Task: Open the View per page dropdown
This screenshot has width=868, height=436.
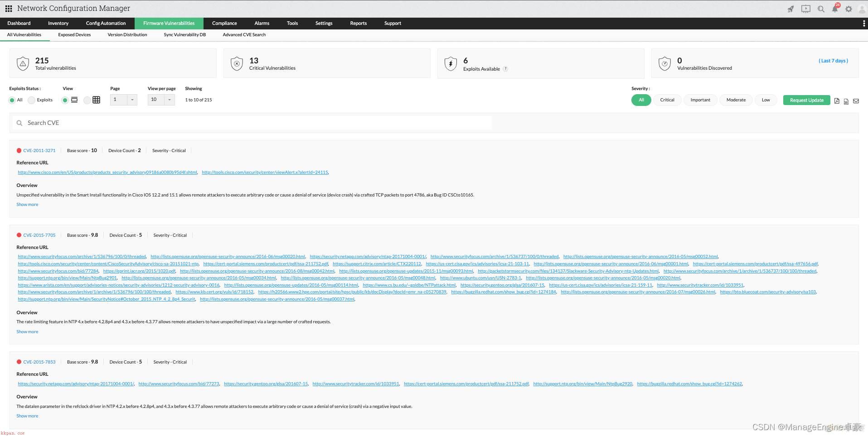Action: 161,100
